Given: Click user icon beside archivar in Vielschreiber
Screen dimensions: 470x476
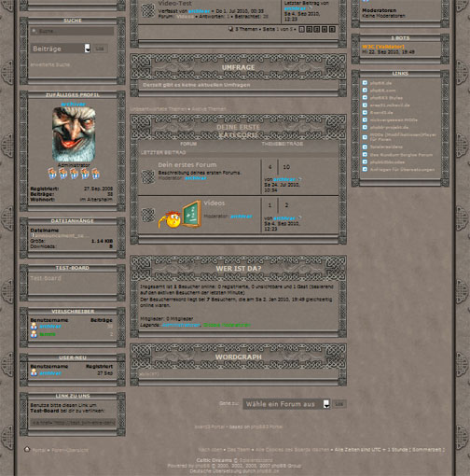Looking at the screenshot, I should pyautogui.click(x=34, y=326).
